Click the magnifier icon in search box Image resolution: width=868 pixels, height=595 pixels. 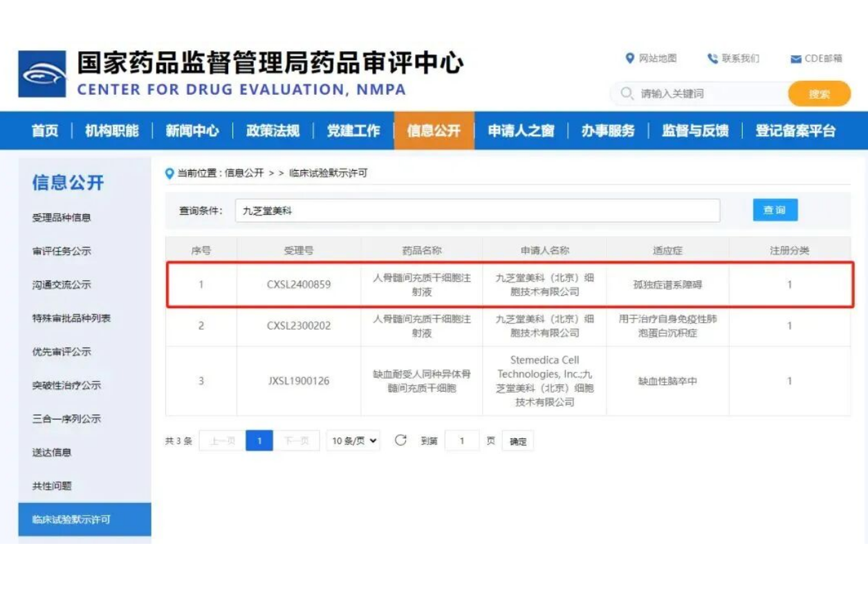tap(627, 93)
